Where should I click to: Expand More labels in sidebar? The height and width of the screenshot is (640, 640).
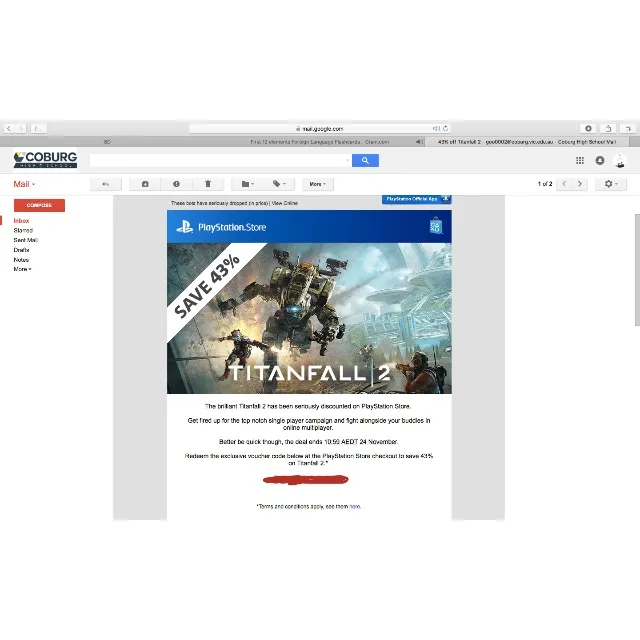(x=22, y=269)
